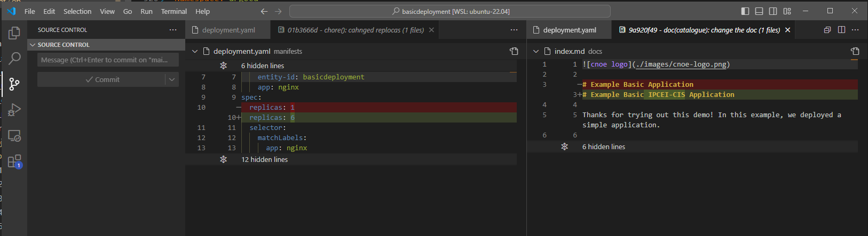This screenshot has height=236, width=868.
Task: Toggle primary side bar layout button
Action: (x=745, y=11)
